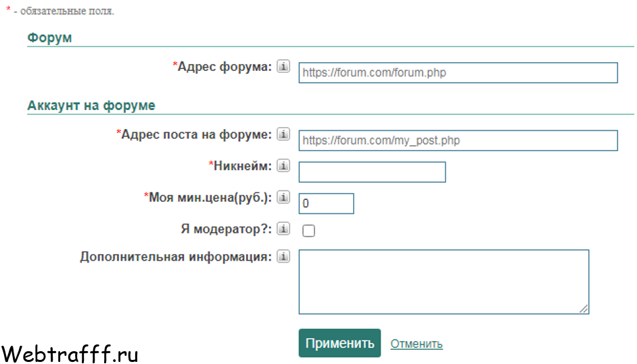637x364 pixels.
Task: Click info icon next to Адрес форума
Action: click(283, 66)
